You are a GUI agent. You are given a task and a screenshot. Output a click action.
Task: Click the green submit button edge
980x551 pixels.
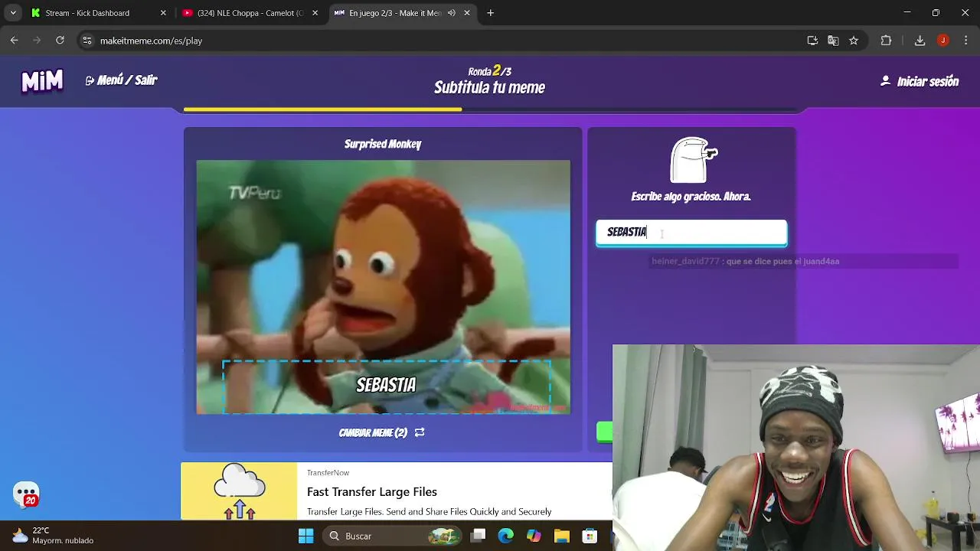pos(605,432)
